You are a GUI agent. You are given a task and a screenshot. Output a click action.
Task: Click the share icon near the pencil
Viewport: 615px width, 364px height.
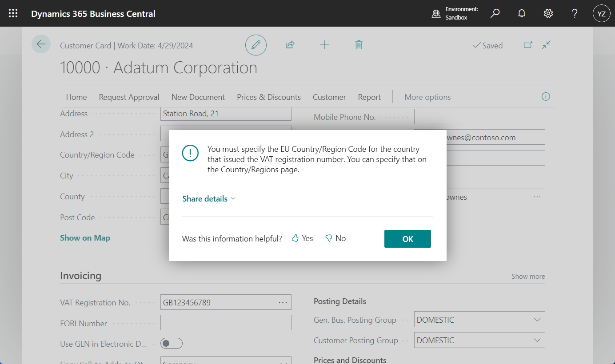tap(290, 45)
